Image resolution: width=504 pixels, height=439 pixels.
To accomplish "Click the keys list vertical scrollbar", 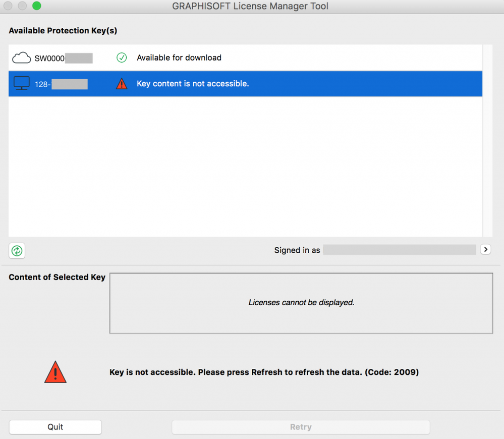I will tap(487, 141).
